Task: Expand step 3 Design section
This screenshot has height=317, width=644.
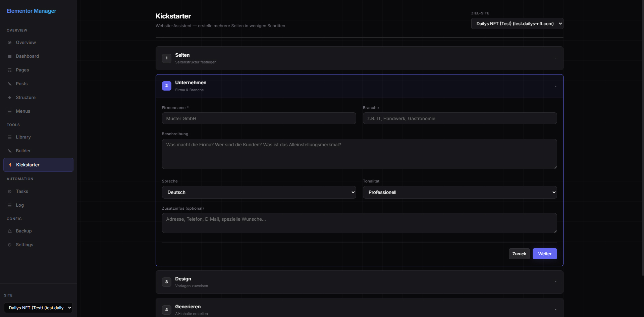Action: tap(359, 282)
